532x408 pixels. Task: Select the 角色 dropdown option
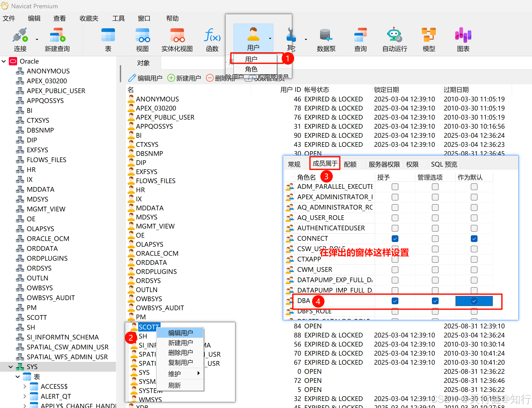coord(251,69)
